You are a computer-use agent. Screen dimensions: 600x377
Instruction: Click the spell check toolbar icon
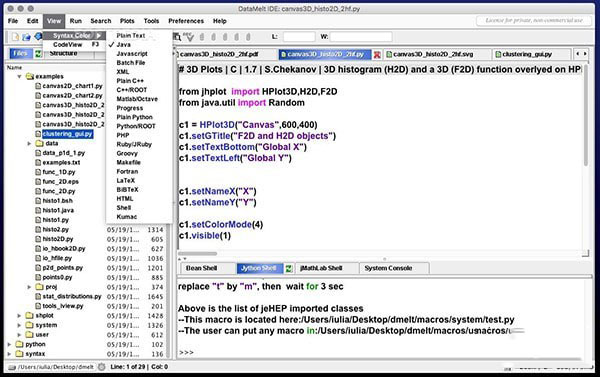189,37
